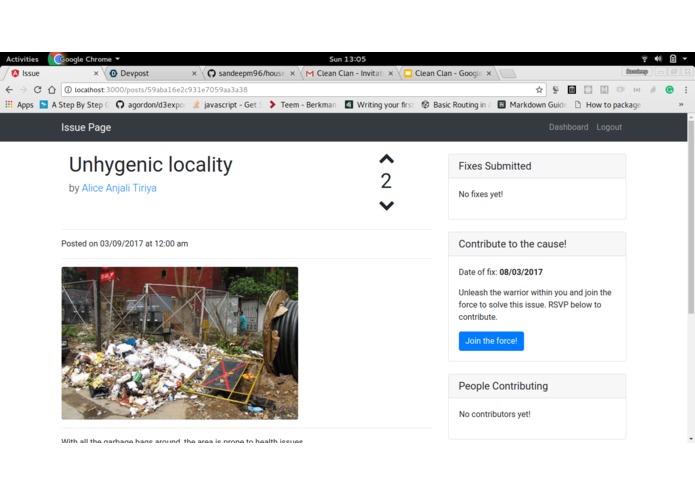
Task: Upvote the issue with up chevron
Action: pos(387,159)
